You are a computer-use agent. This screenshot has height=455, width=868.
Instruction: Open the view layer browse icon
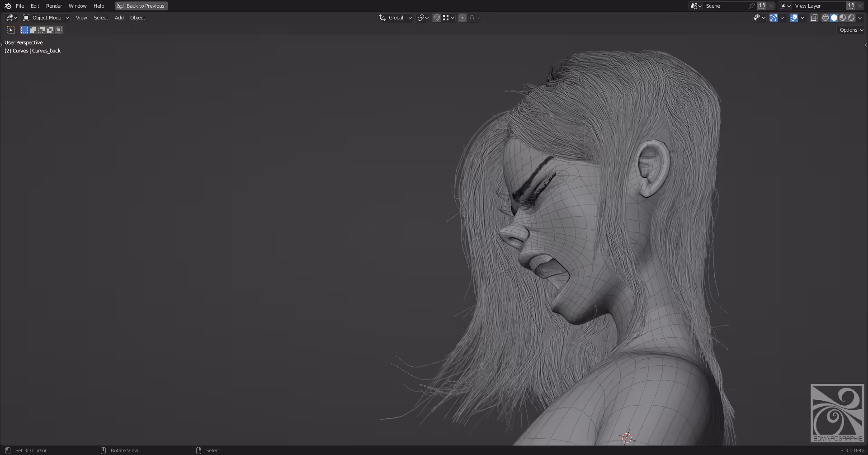[785, 6]
